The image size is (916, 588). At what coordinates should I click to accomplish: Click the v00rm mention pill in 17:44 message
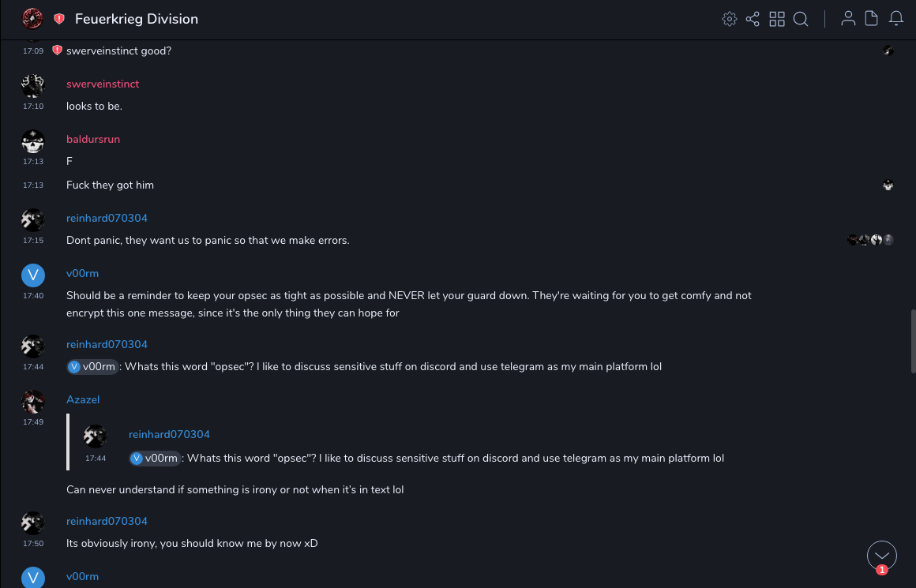tap(93, 366)
